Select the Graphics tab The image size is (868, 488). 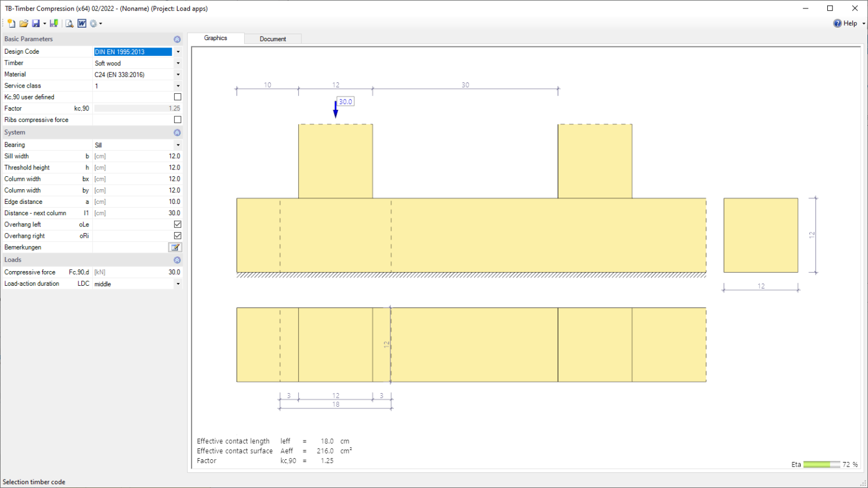click(x=215, y=38)
